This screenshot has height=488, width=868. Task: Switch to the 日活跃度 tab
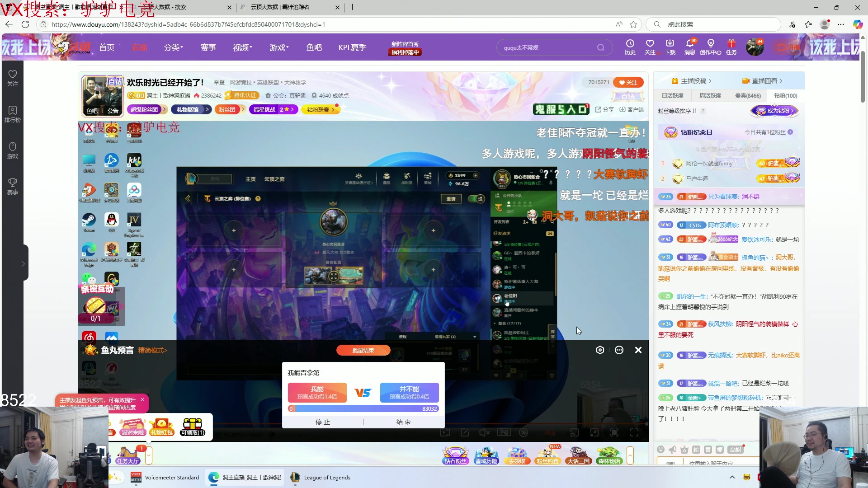[672, 96]
